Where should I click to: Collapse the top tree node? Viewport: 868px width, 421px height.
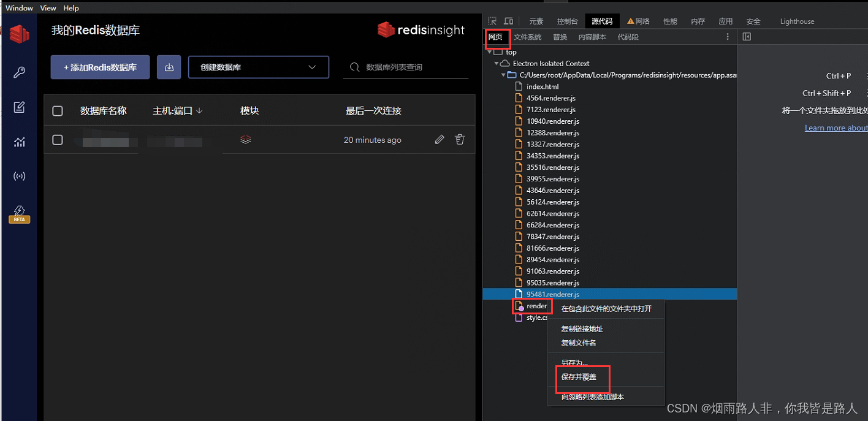point(489,52)
